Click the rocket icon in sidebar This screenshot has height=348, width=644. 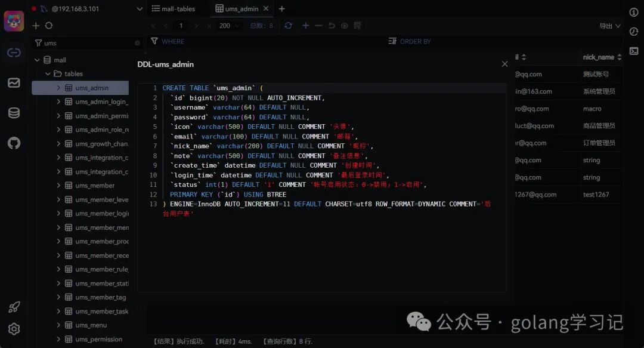tap(14, 307)
